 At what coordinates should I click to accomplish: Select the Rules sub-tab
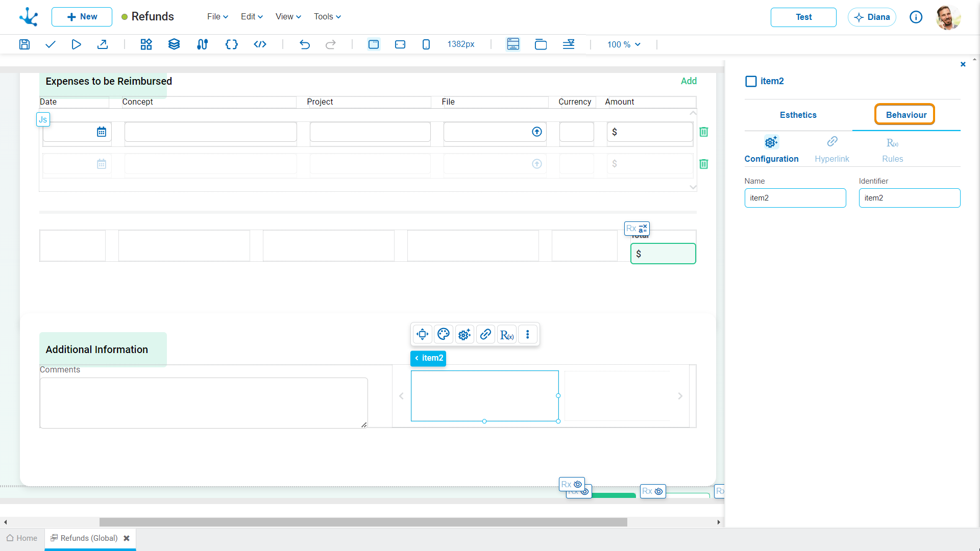tap(892, 149)
